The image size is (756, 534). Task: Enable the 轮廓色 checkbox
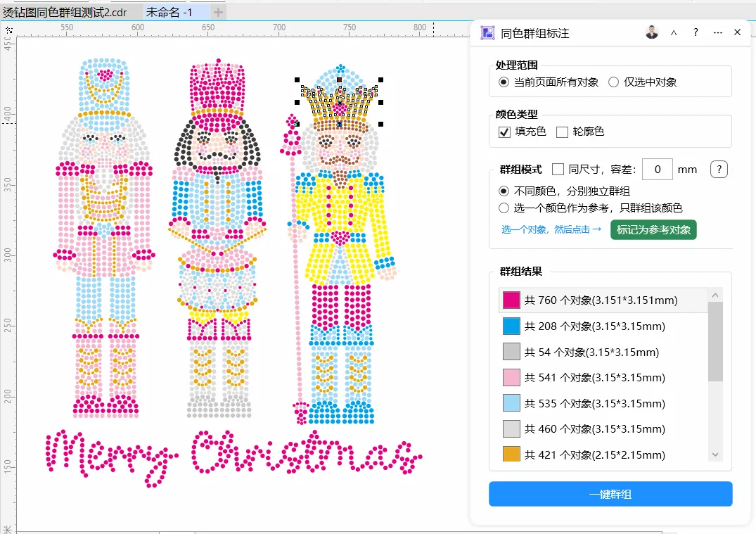pyautogui.click(x=562, y=132)
